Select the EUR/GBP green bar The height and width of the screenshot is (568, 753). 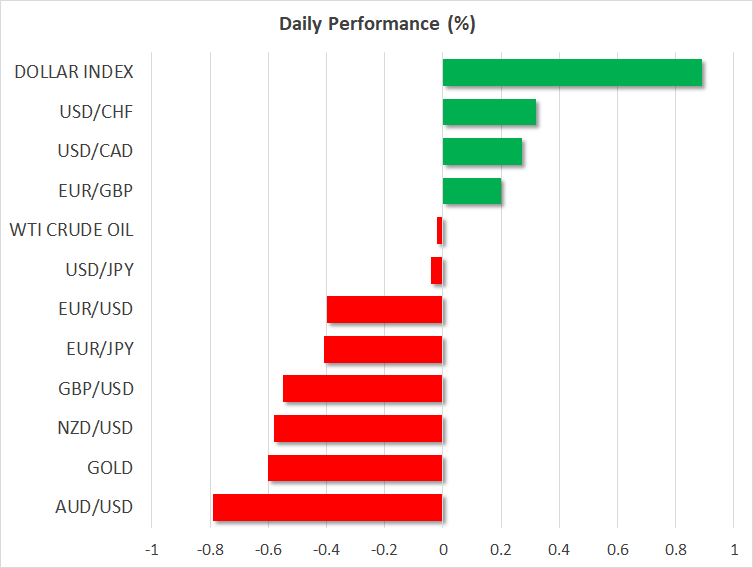point(472,191)
